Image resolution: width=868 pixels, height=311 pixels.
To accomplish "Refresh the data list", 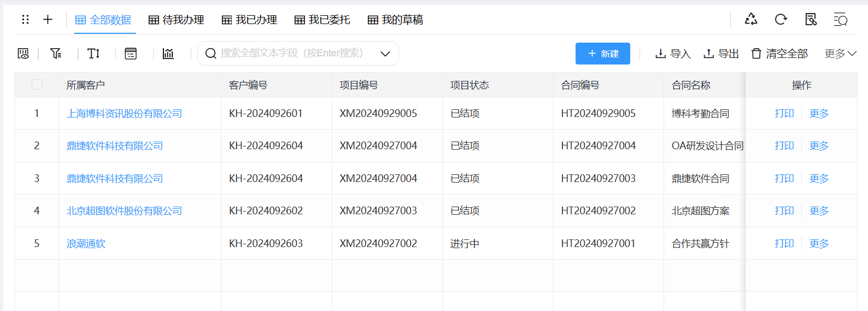I will 781,20.
